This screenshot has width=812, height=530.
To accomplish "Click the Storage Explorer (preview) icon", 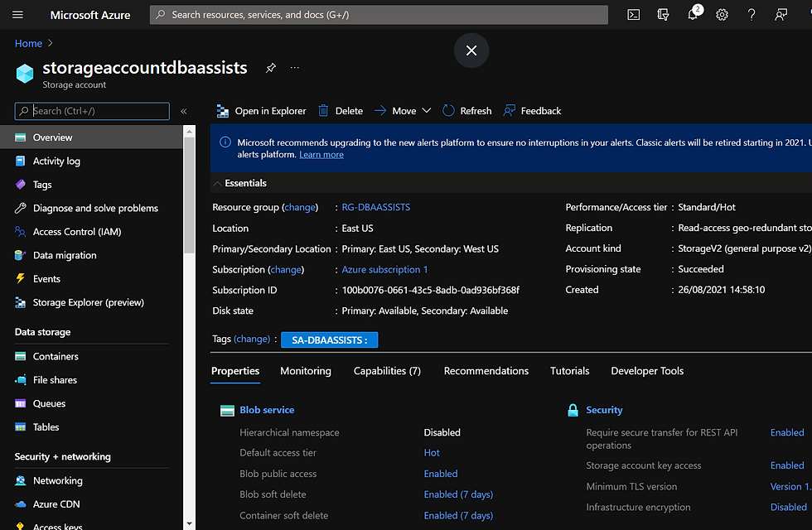I will (x=20, y=302).
